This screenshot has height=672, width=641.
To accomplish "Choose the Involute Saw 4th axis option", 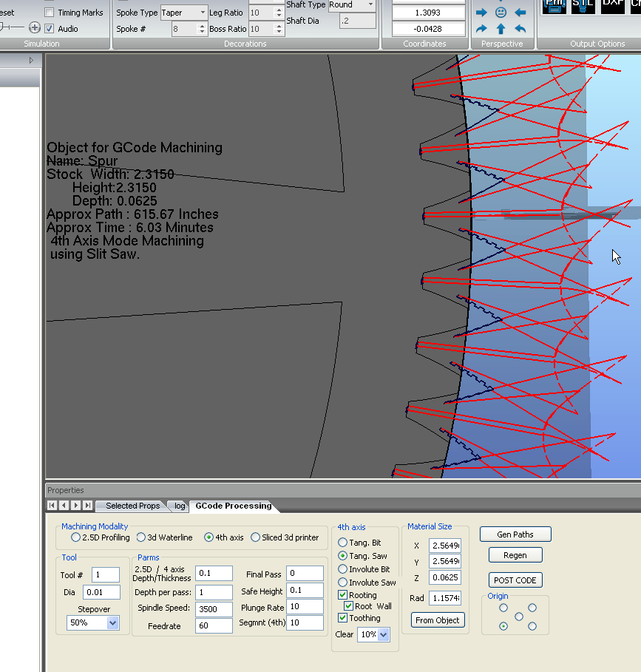I will tap(343, 583).
